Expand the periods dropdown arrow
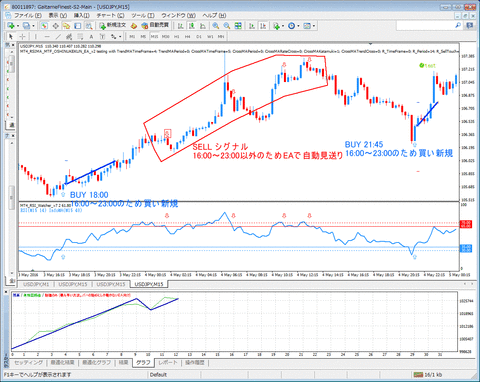This screenshot has height=382, width=480. [299, 26]
